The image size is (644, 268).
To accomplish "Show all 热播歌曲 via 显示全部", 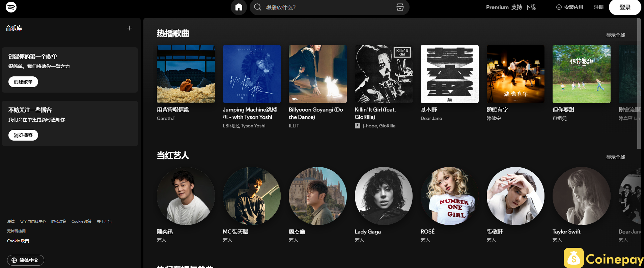I will click(x=616, y=35).
